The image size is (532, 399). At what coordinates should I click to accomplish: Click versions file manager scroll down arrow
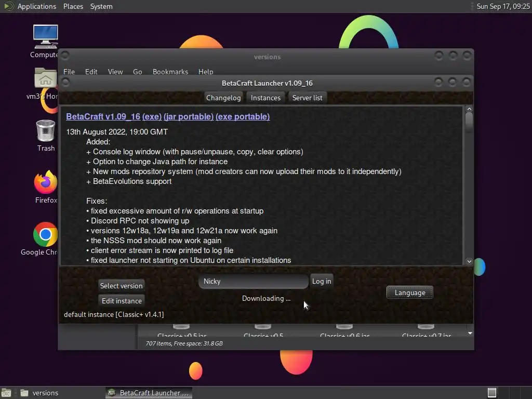(470, 333)
